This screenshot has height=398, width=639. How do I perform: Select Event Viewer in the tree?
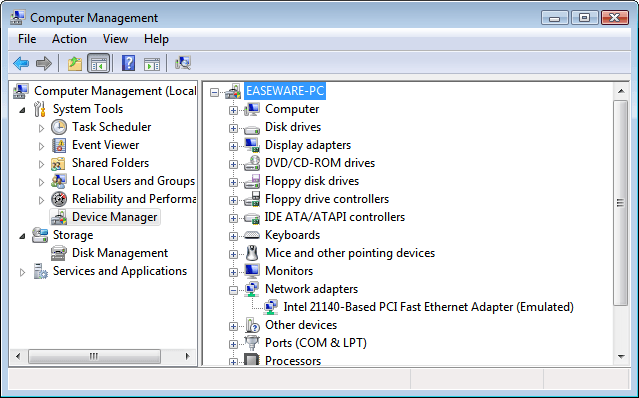point(106,145)
